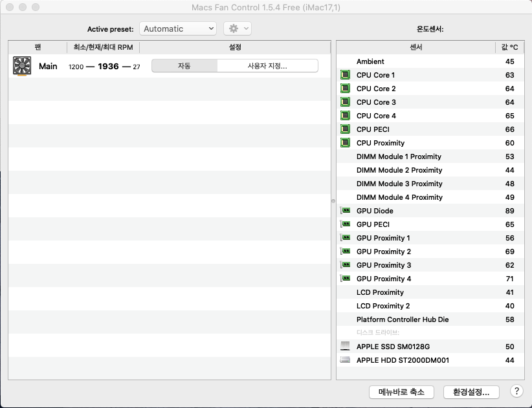
Task: Select the CPU Core 4 sensor label
Action: point(376,116)
